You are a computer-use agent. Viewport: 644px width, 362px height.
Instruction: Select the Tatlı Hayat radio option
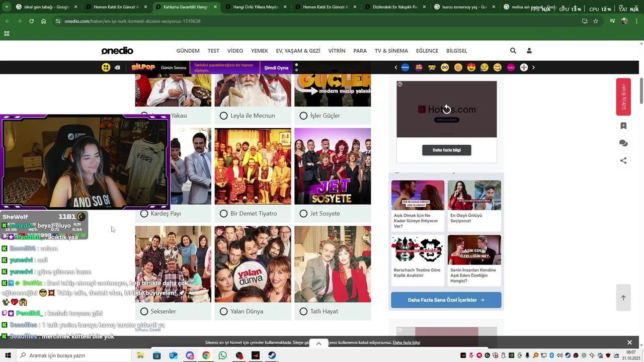pyautogui.click(x=303, y=312)
